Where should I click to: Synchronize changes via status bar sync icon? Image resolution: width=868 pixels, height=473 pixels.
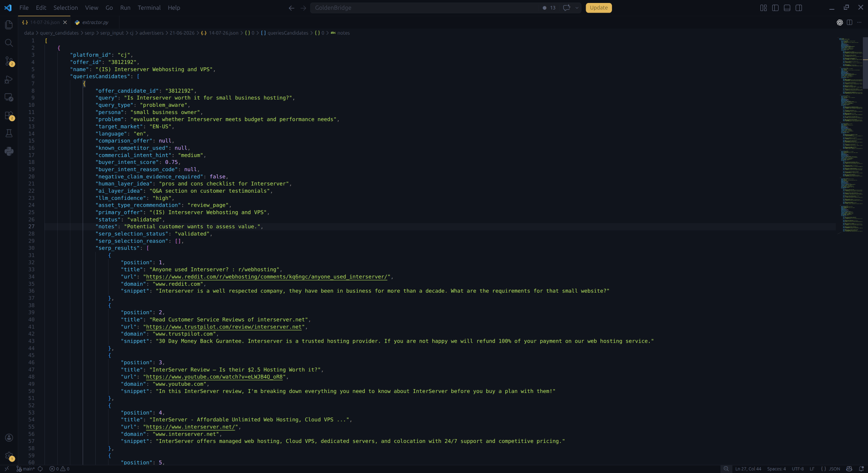(40, 469)
